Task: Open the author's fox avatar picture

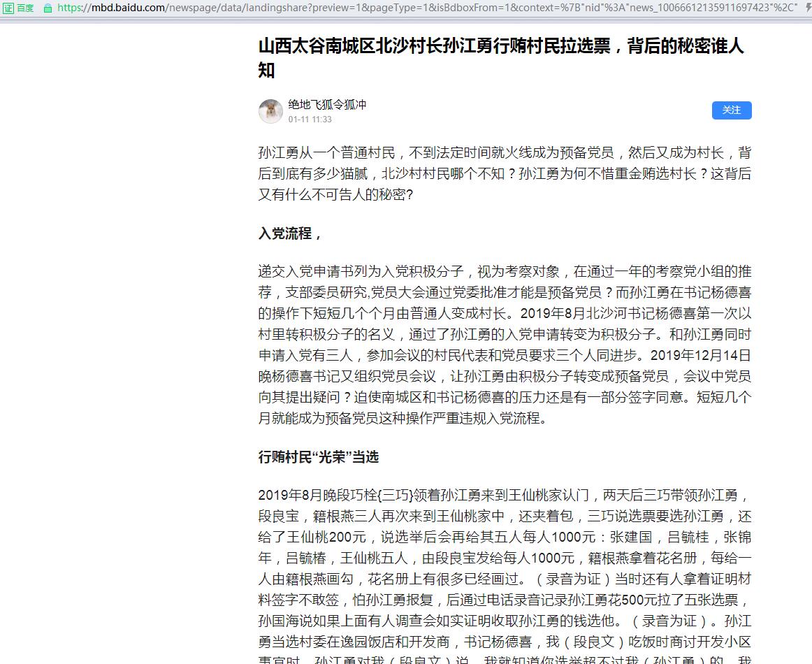Action: [x=271, y=111]
